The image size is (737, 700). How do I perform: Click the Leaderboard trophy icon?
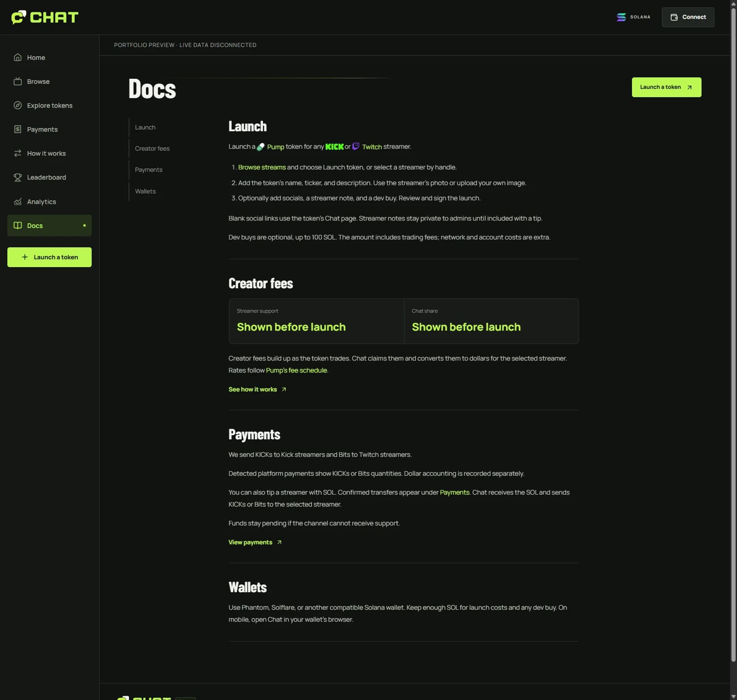pos(18,177)
